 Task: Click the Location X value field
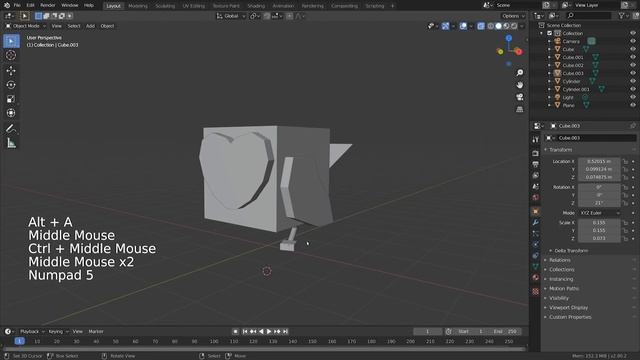(x=598, y=162)
